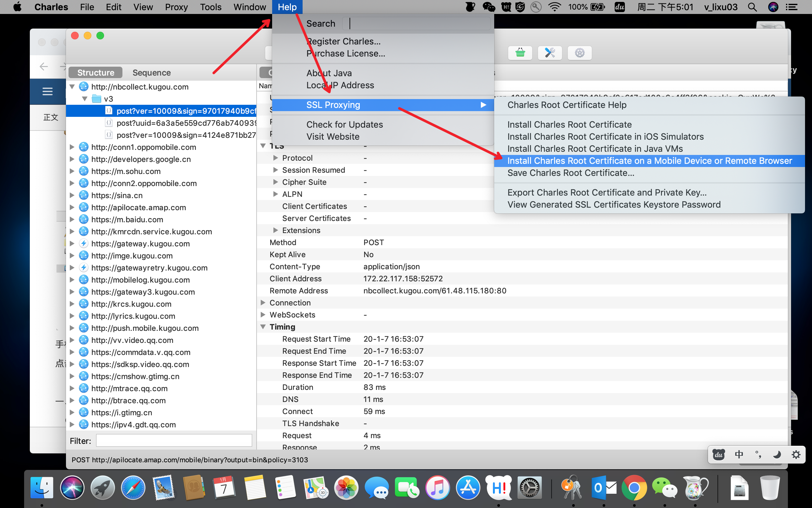This screenshot has width=812, height=508.
Task: Collapse the nbcollect.kugou.com tree node
Action: coord(72,87)
